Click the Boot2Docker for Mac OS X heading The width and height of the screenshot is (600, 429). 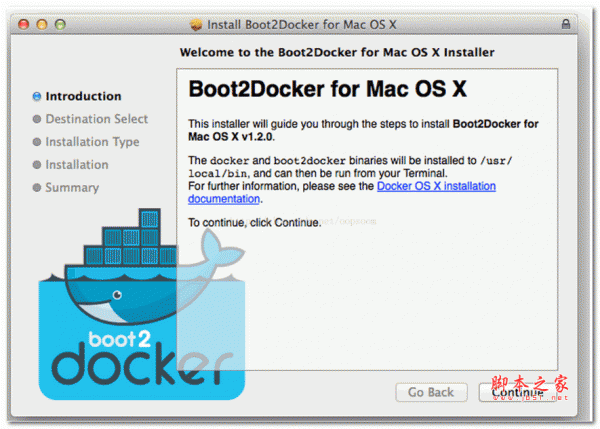click(328, 89)
